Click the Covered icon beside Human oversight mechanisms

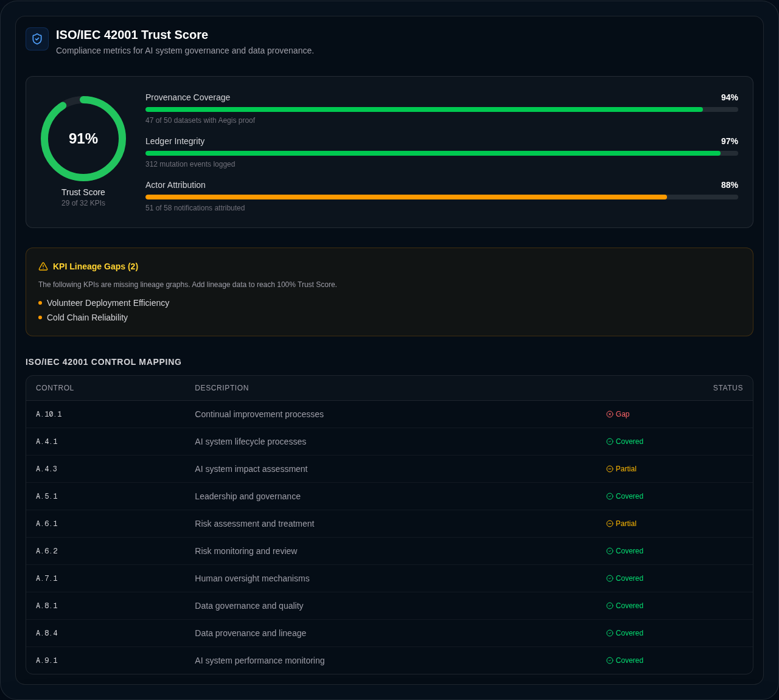pos(609,578)
